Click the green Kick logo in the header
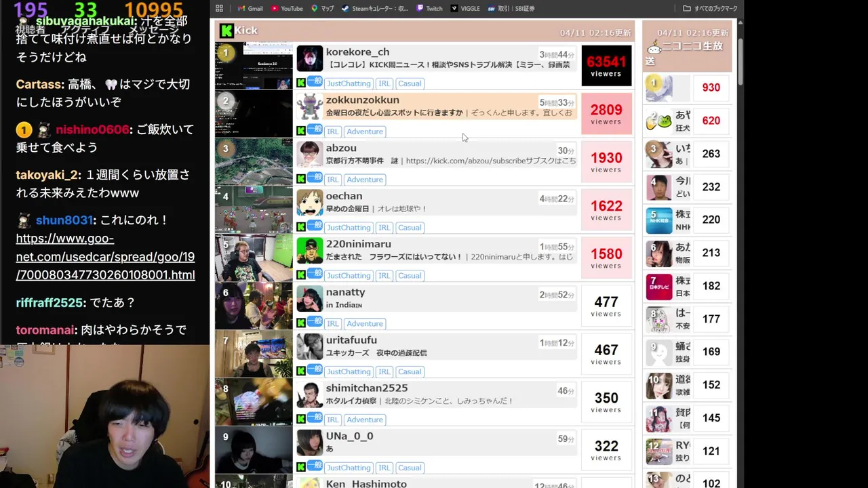 click(227, 30)
